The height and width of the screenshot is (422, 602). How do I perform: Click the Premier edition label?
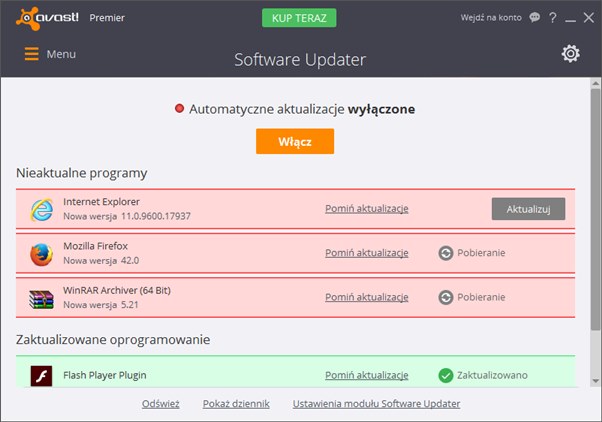[x=107, y=18]
